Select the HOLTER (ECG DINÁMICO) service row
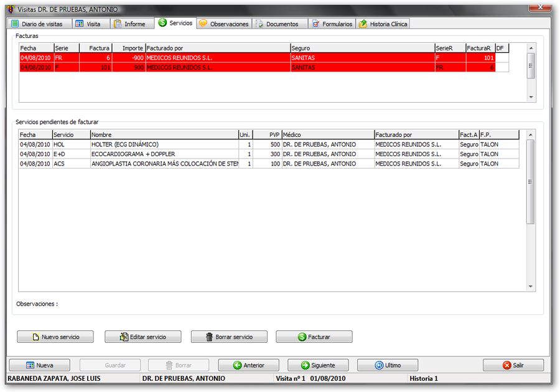560x392 pixels. pyautogui.click(x=164, y=144)
